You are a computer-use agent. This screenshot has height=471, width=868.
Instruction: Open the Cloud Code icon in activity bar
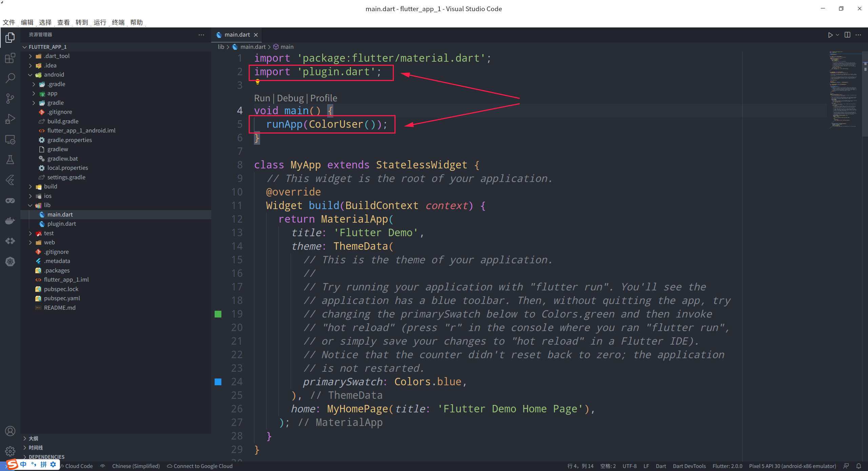tap(10, 180)
